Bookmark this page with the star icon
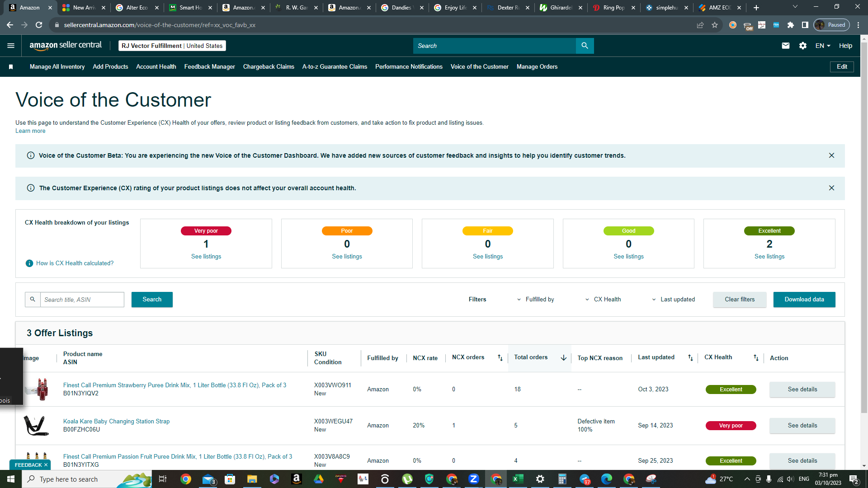 point(715,25)
